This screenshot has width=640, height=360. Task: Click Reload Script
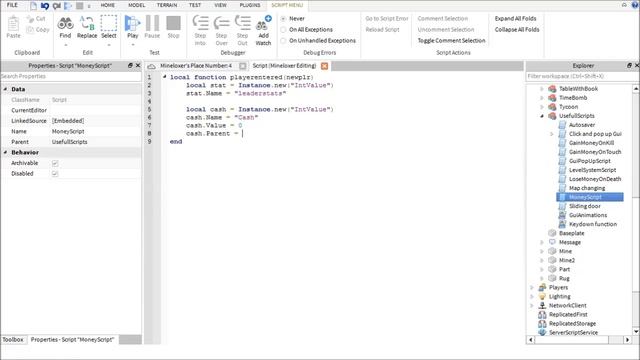(x=382, y=30)
